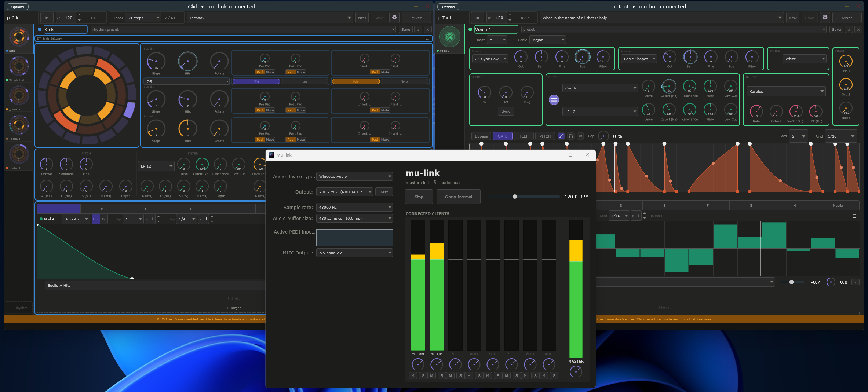Click the Clock: Internal button
The width and height of the screenshot is (868, 392).
tap(458, 197)
